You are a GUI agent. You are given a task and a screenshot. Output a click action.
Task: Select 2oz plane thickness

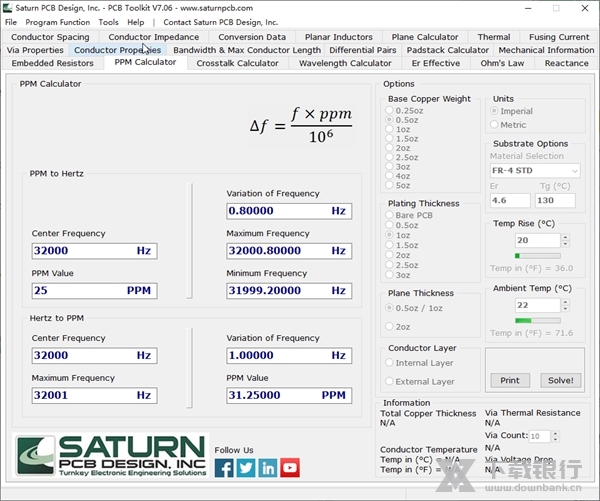click(x=389, y=326)
